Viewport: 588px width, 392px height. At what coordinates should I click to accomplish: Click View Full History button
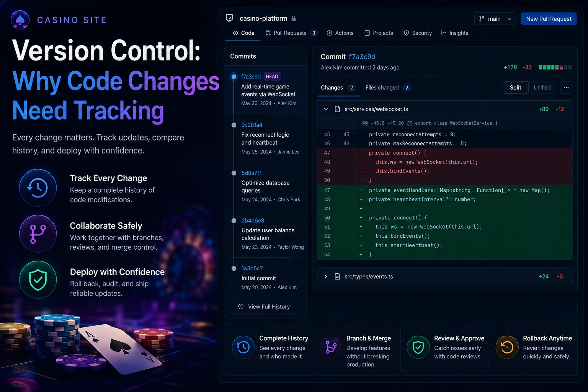point(265,307)
